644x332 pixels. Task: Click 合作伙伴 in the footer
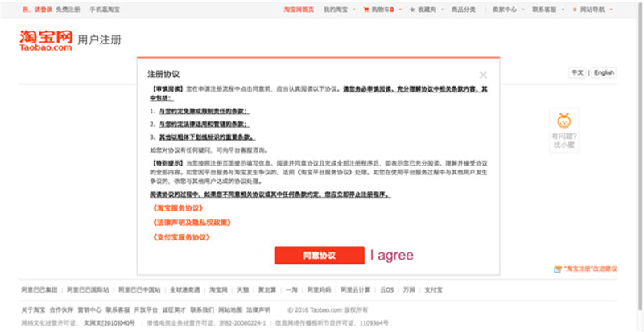click(62, 309)
